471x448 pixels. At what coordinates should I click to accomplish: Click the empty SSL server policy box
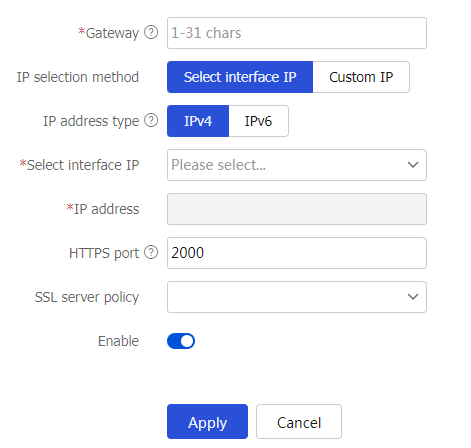click(297, 297)
